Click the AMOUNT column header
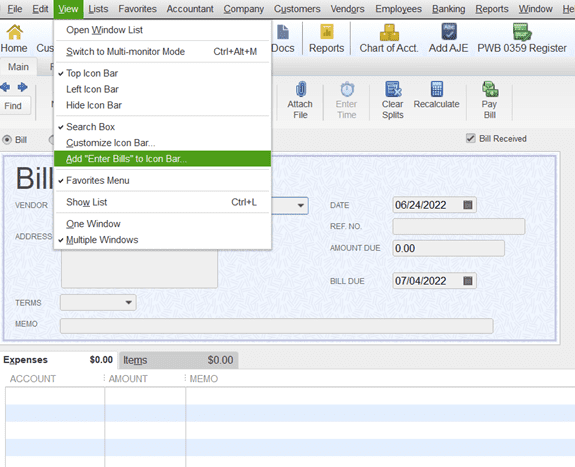Image resolution: width=575 pixels, height=467 pixels. 128,379
